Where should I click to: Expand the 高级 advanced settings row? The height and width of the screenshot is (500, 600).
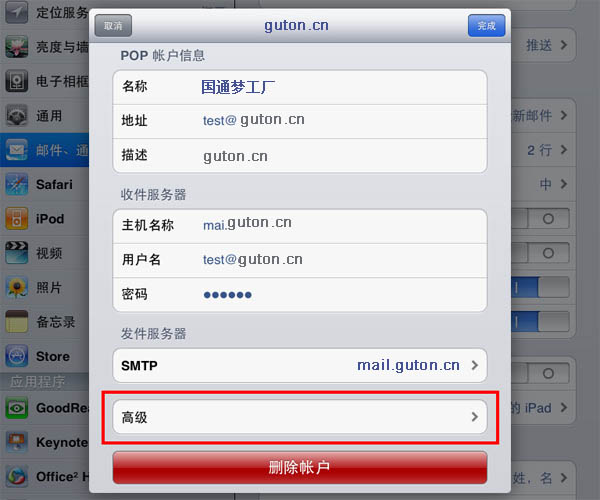pos(300,417)
